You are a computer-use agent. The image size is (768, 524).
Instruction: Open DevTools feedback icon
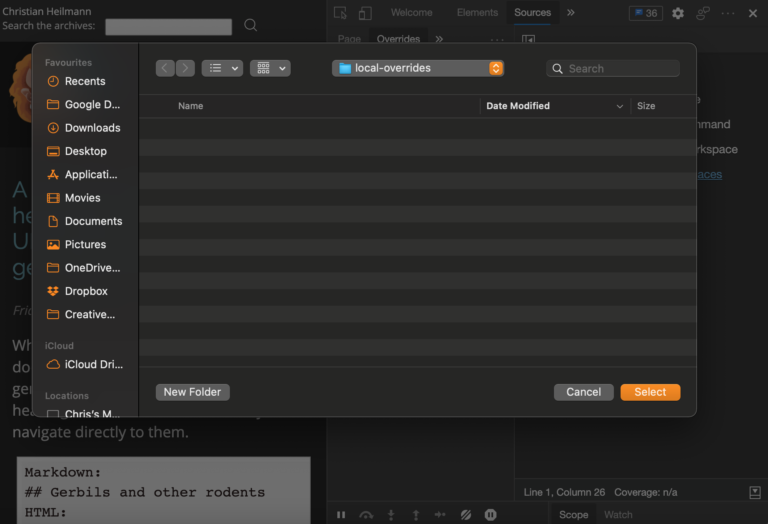[703, 13]
